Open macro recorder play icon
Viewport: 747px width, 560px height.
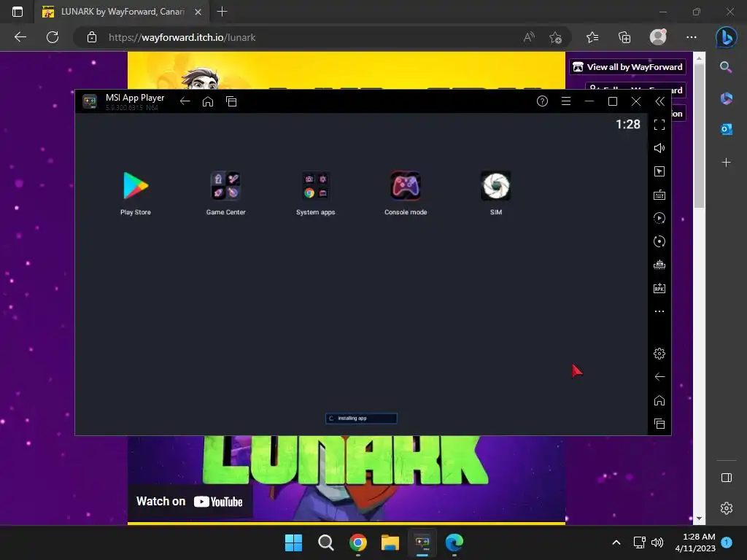(x=659, y=218)
